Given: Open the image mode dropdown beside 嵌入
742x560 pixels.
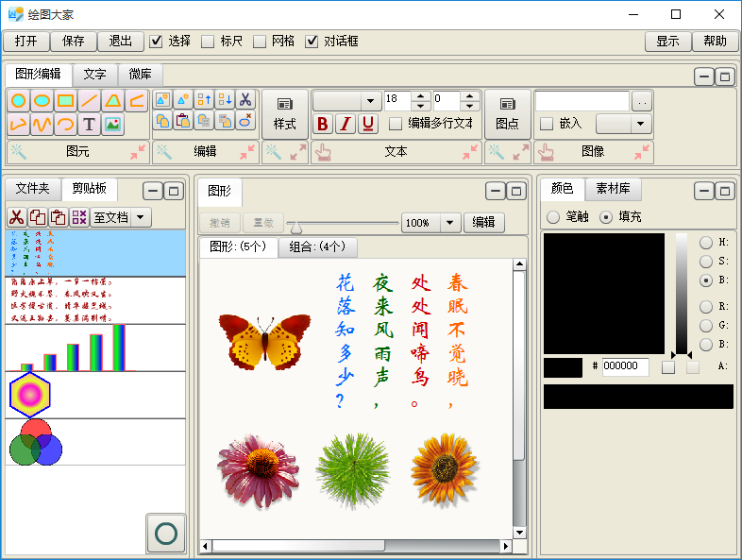Looking at the screenshot, I should click(x=640, y=124).
